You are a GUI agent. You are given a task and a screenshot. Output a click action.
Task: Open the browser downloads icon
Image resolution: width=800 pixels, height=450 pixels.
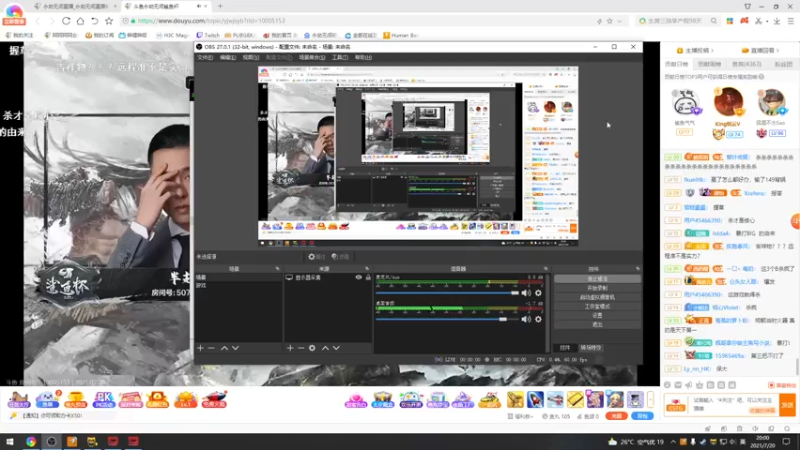coord(777,21)
